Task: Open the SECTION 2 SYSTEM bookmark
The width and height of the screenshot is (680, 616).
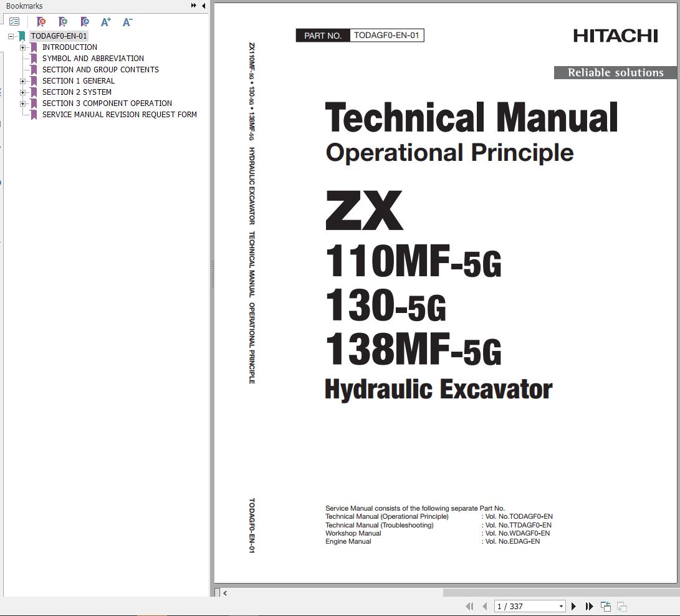Action: [76, 92]
